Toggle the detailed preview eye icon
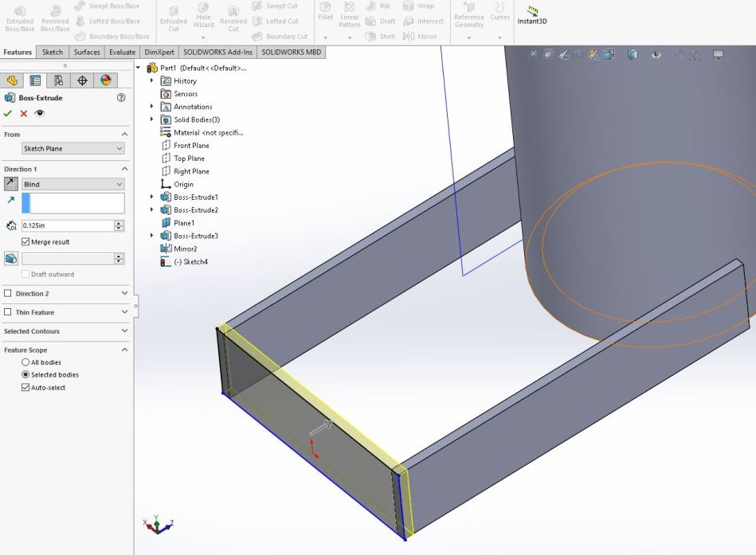Image resolution: width=756 pixels, height=555 pixels. (x=40, y=113)
